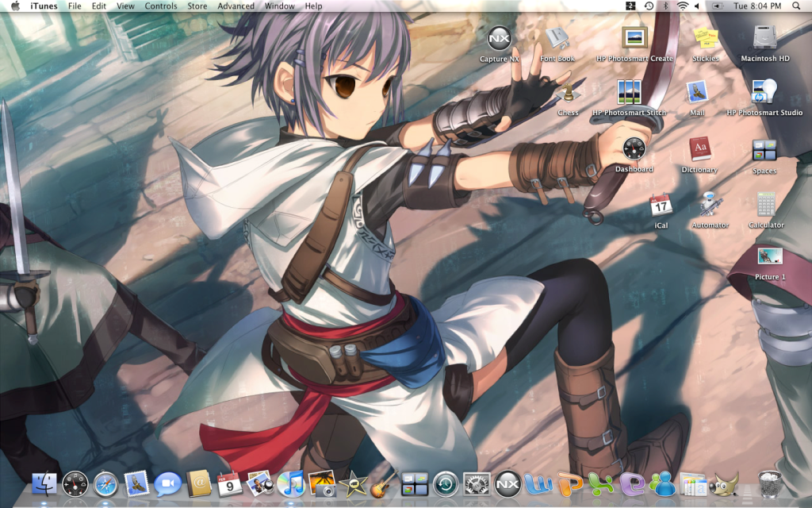Screen dimensions: 812x508
Task: Open the Advanced menu
Action: (x=236, y=6)
